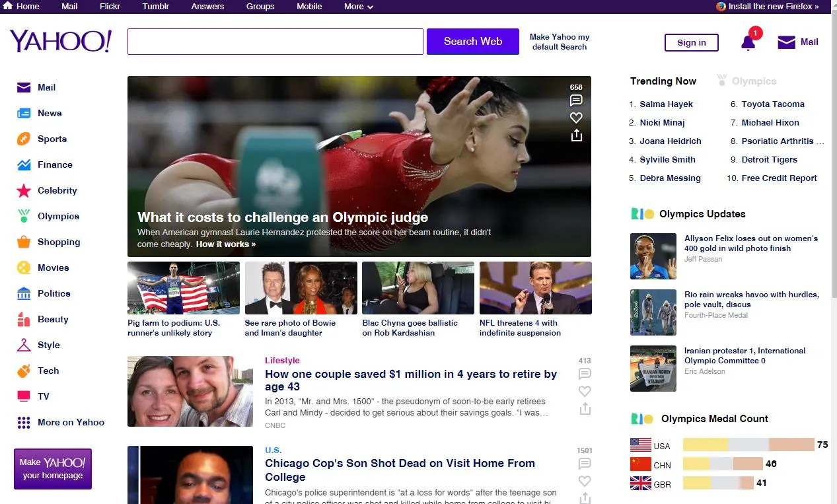This screenshot has width=837, height=504.
Task: Click trending topic Salma Hayek
Action: 667,104
